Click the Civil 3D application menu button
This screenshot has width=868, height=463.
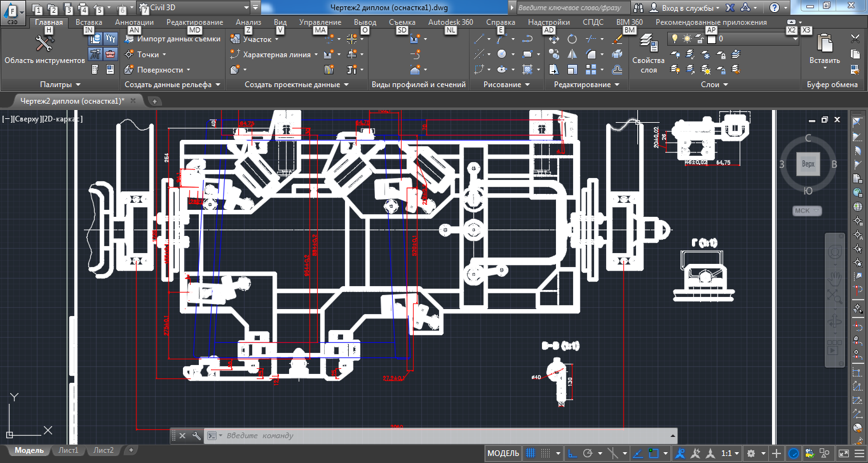click(x=12, y=13)
